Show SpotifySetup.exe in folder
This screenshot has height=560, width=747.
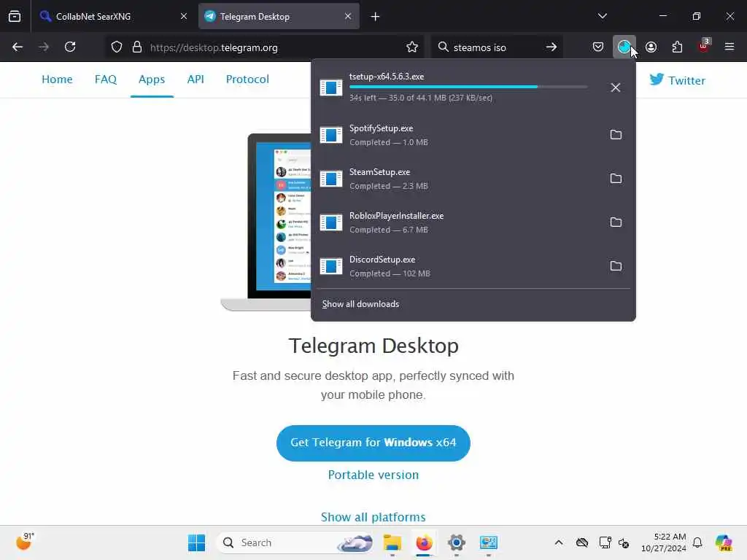[616, 135]
